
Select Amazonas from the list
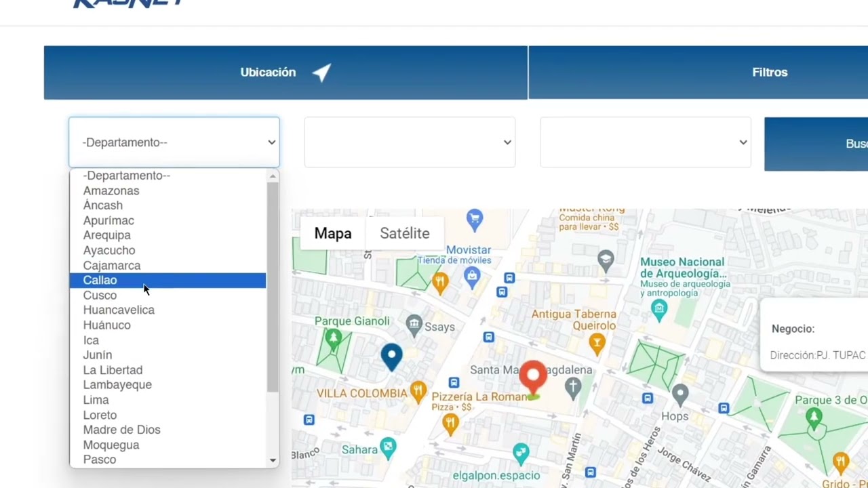tap(167, 190)
